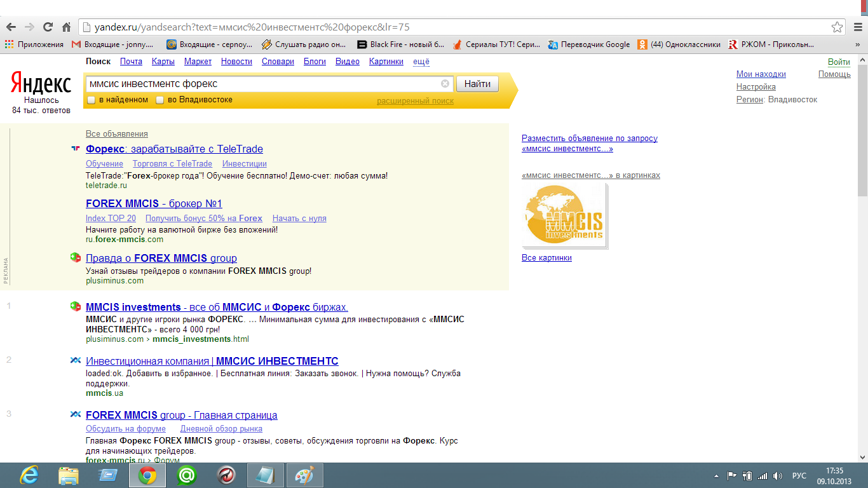Toggle the 'во Владивостоке' checkbox
868x488 pixels.
[x=160, y=100]
